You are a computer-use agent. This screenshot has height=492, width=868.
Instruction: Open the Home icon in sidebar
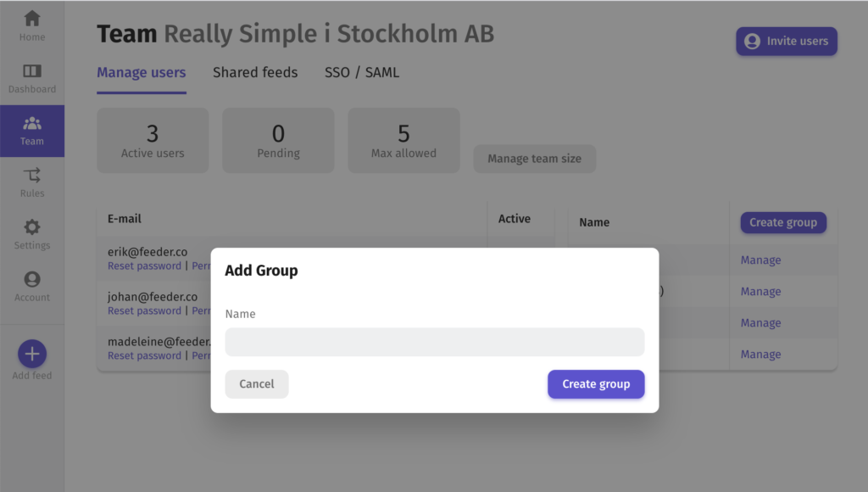tap(32, 19)
